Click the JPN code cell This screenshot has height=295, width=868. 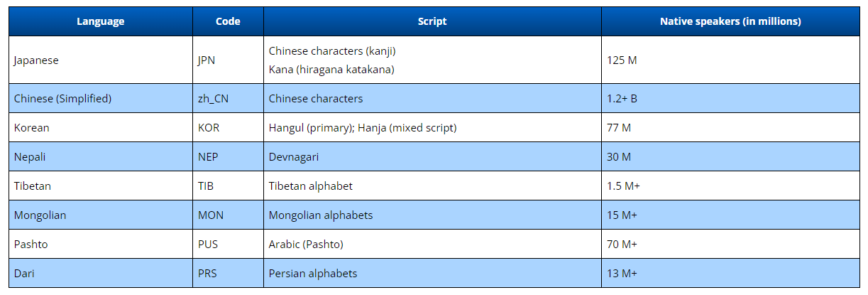click(207, 60)
